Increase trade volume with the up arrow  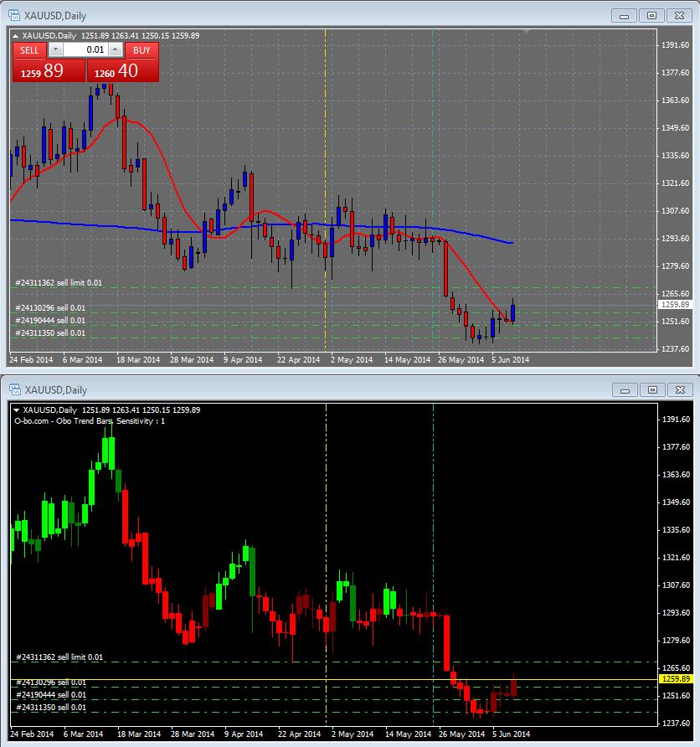pyautogui.click(x=116, y=50)
